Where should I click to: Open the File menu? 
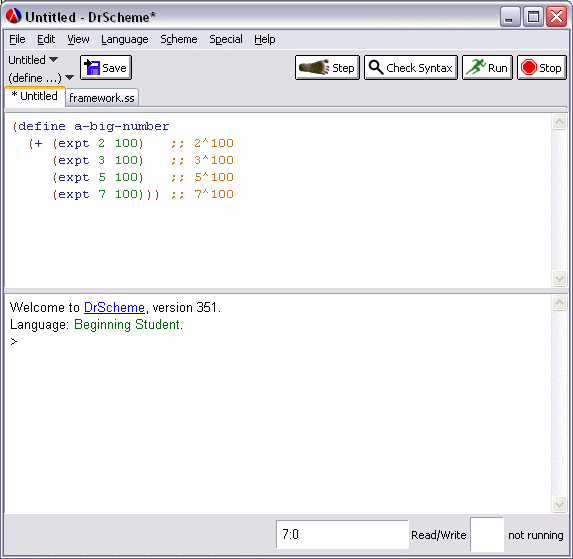point(17,39)
